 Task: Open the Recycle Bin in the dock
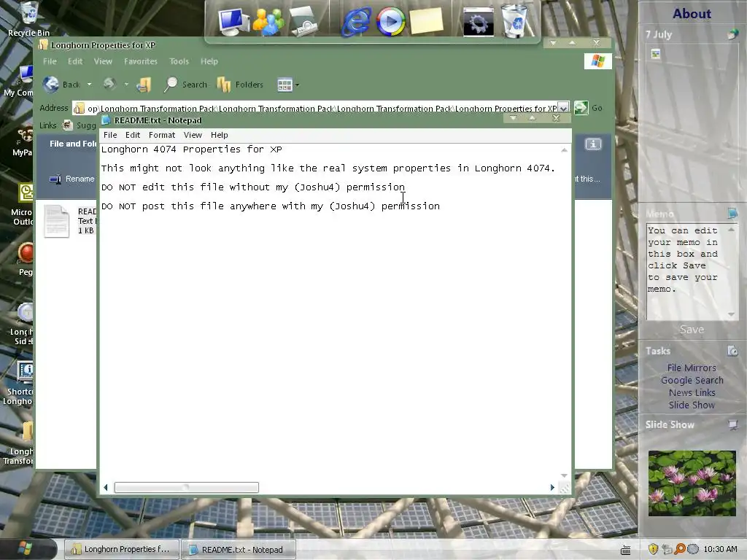tap(514, 21)
